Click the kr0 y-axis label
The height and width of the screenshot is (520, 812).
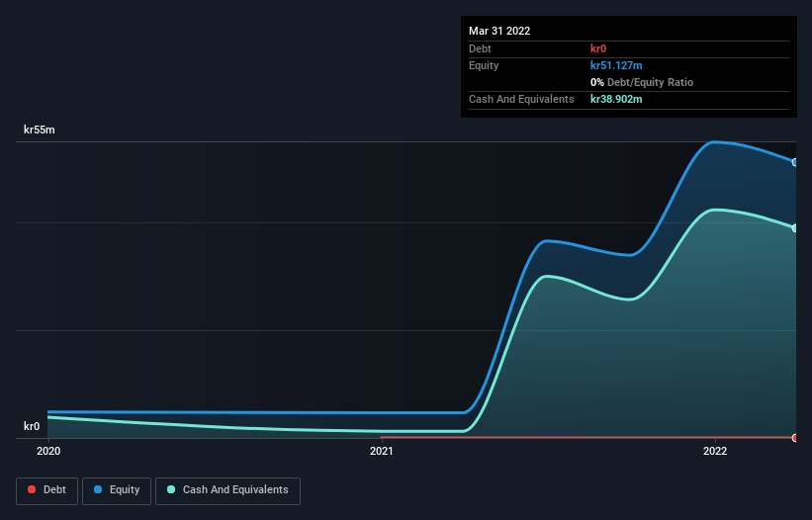[32, 426]
